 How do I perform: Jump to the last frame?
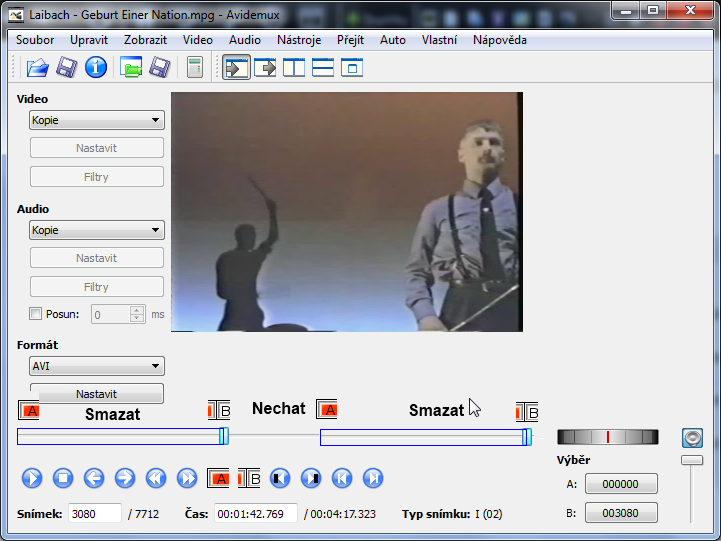click(373, 478)
